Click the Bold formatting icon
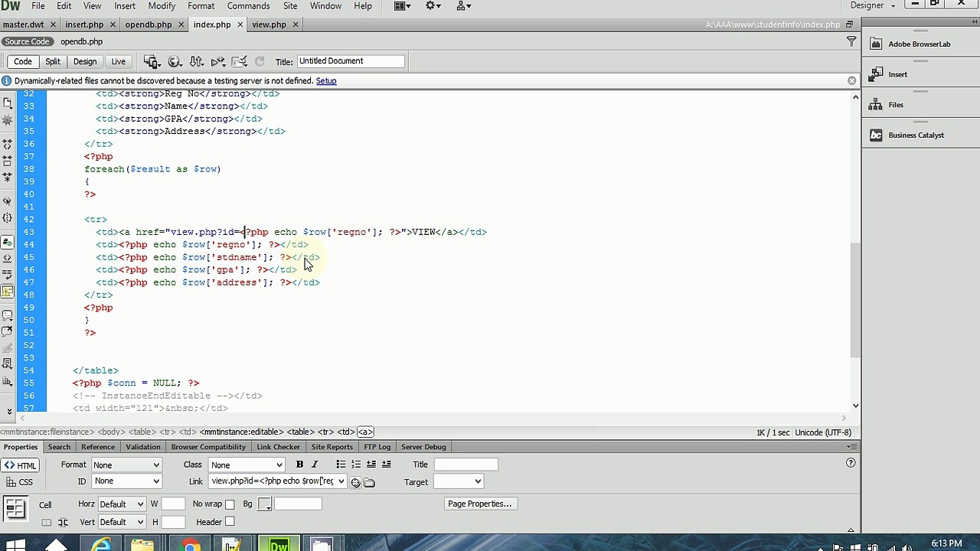Screen dimensions: 980x551 pyautogui.click(x=299, y=465)
